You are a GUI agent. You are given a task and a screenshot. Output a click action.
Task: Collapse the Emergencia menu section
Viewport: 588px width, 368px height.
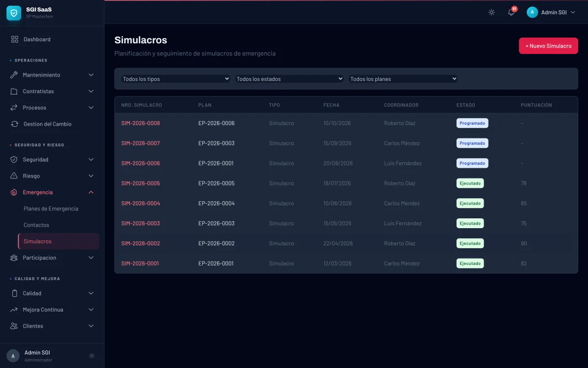[x=91, y=192]
